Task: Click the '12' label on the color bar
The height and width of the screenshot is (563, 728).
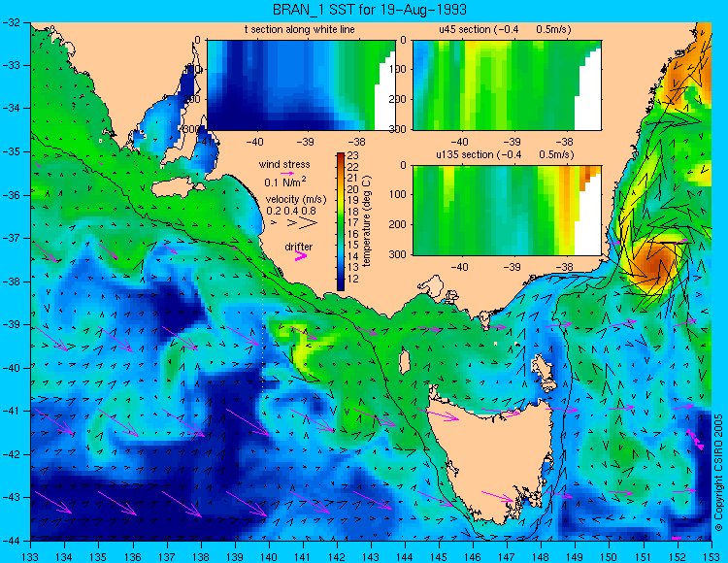Action: pos(353,279)
